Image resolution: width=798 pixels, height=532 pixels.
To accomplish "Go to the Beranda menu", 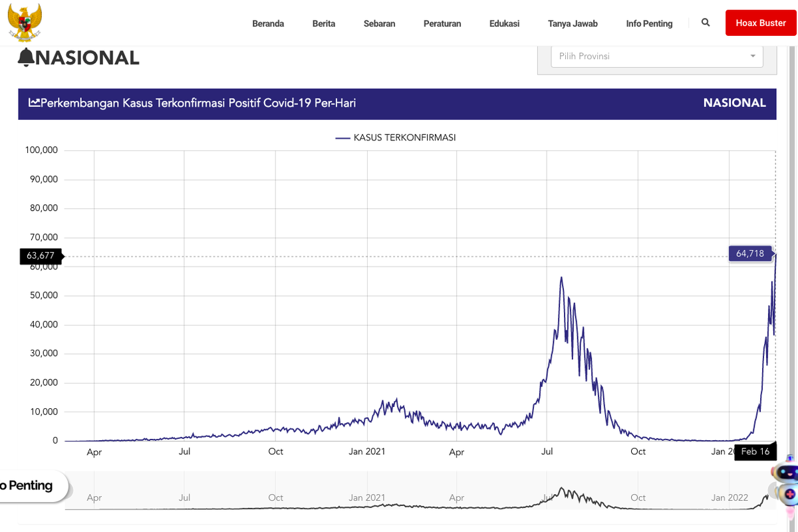I will click(x=268, y=23).
